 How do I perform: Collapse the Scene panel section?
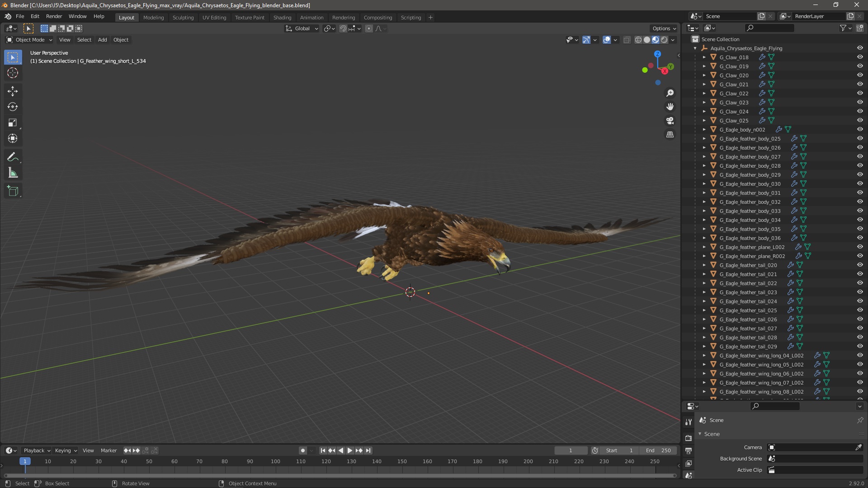(x=700, y=434)
